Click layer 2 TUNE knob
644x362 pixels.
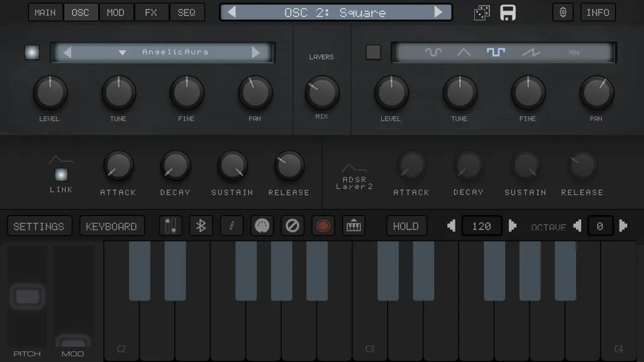(x=460, y=93)
